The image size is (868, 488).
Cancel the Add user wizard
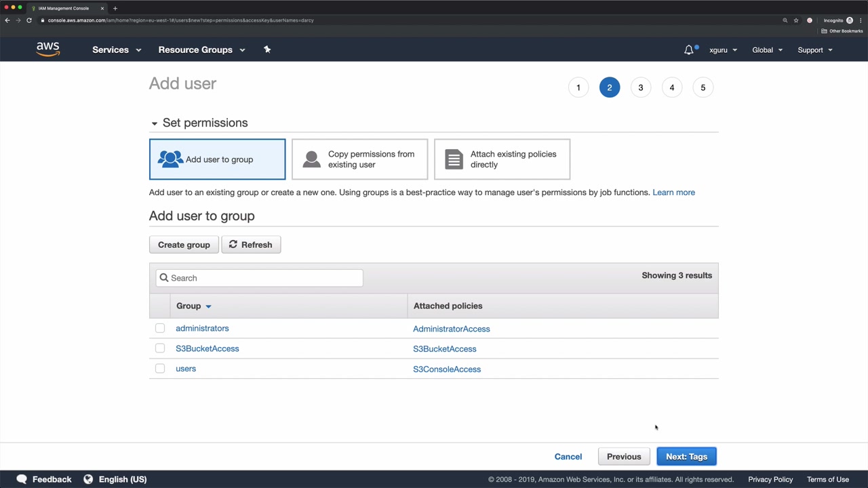pyautogui.click(x=568, y=457)
